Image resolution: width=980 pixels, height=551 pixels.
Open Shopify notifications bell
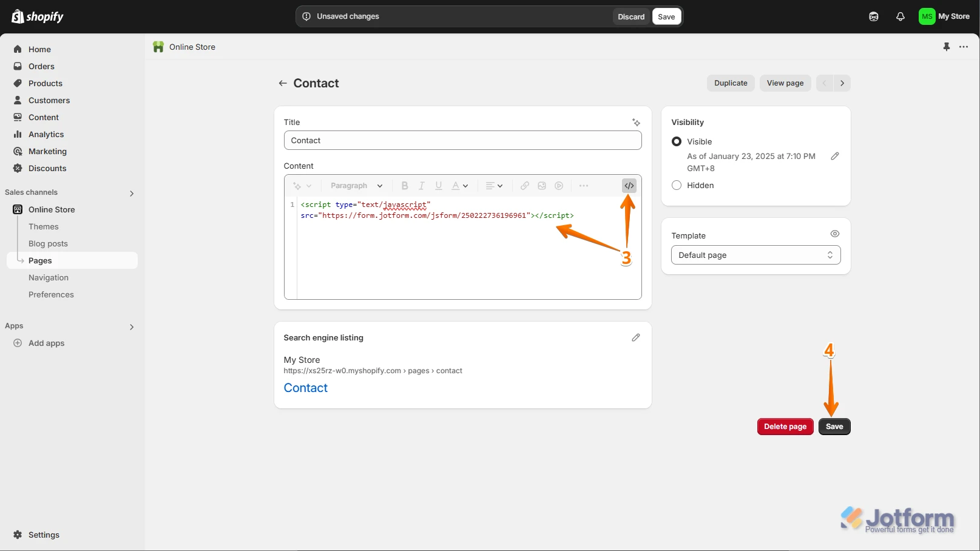[901, 16]
